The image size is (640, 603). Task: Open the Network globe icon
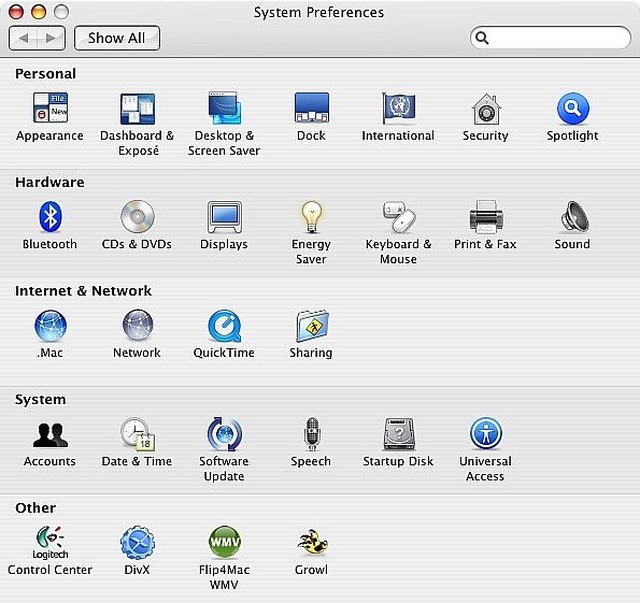[138, 325]
